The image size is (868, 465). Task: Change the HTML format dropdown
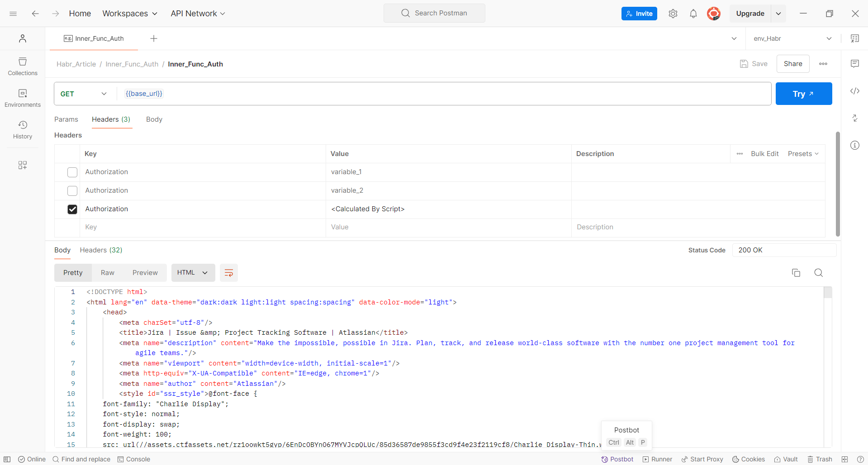(193, 273)
